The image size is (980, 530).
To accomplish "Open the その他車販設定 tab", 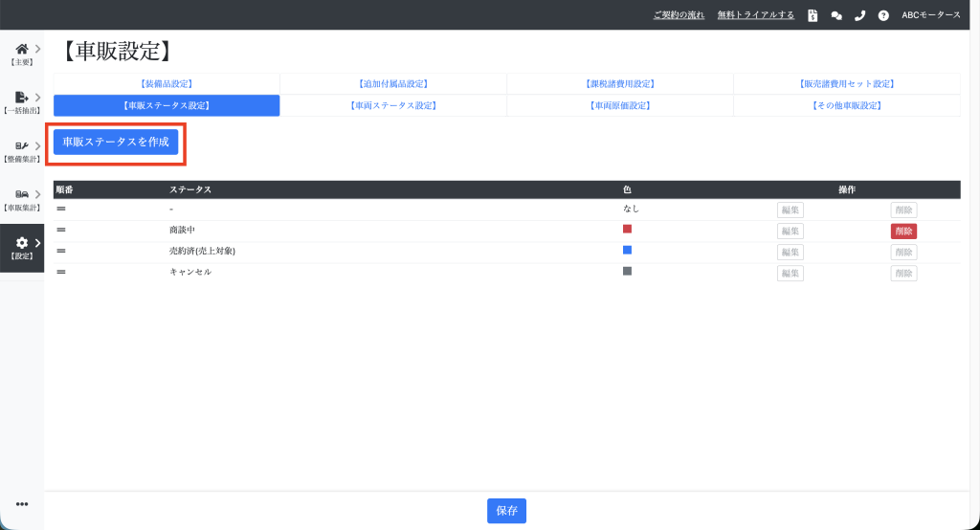I will [x=846, y=105].
